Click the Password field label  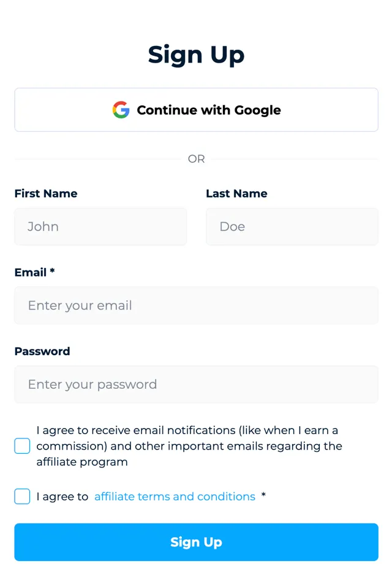42,351
